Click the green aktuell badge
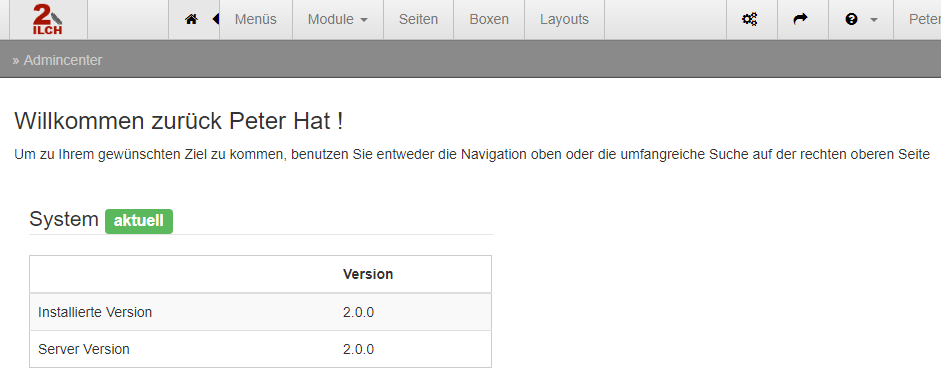This screenshot has width=941, height=382. (139, 221)
